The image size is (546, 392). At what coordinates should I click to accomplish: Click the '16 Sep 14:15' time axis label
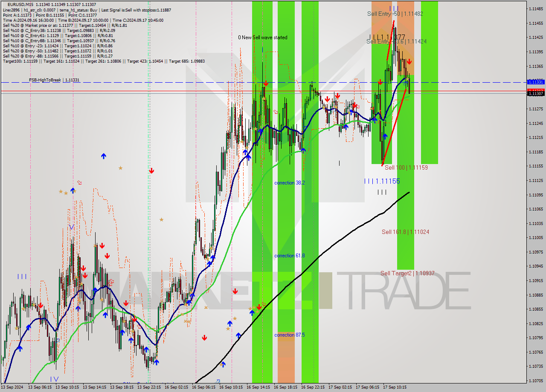(x=258, y=387)
